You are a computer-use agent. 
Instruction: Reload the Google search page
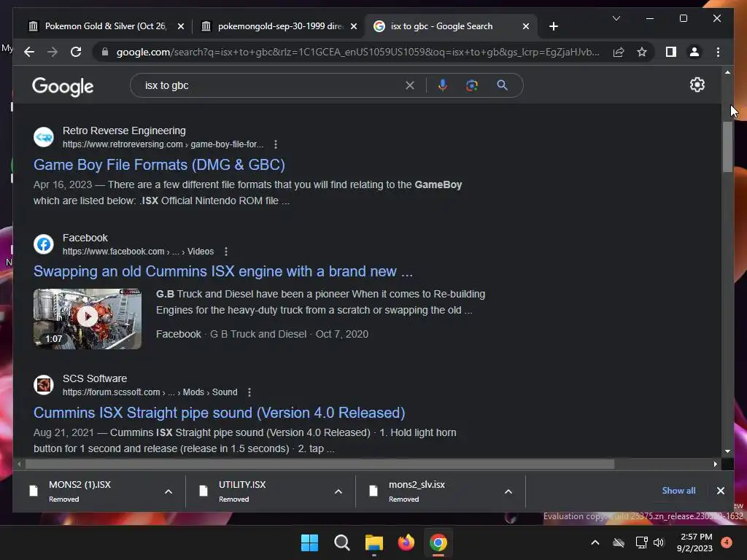pos(76,52)
